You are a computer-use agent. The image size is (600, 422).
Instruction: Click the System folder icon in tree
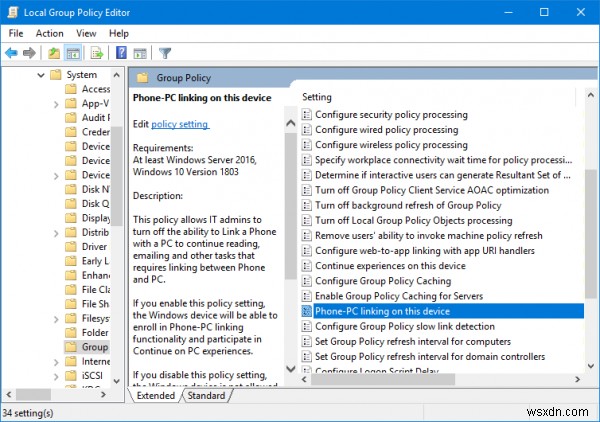(x=56, y=74)
